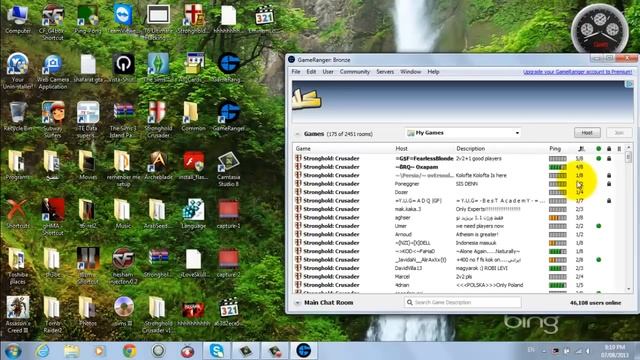Open the Recycle Bin icon
Screen dimensions: 640x360
click(18, 117)
